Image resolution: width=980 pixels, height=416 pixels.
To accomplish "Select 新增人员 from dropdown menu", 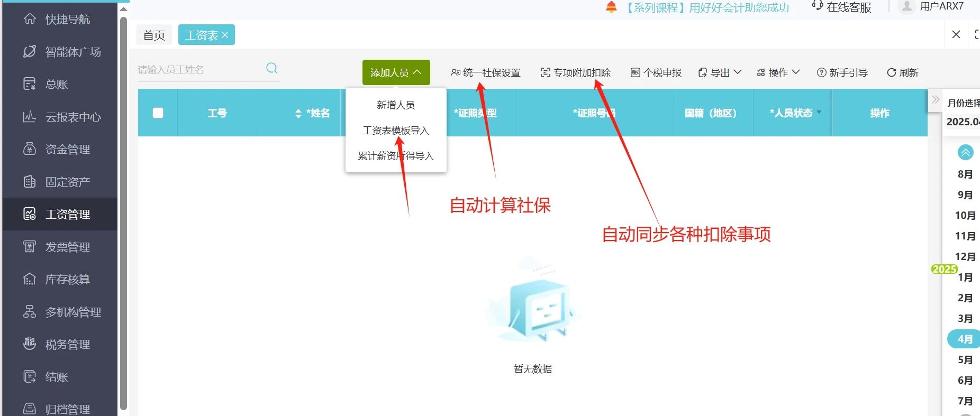I will tap(396, 105).
